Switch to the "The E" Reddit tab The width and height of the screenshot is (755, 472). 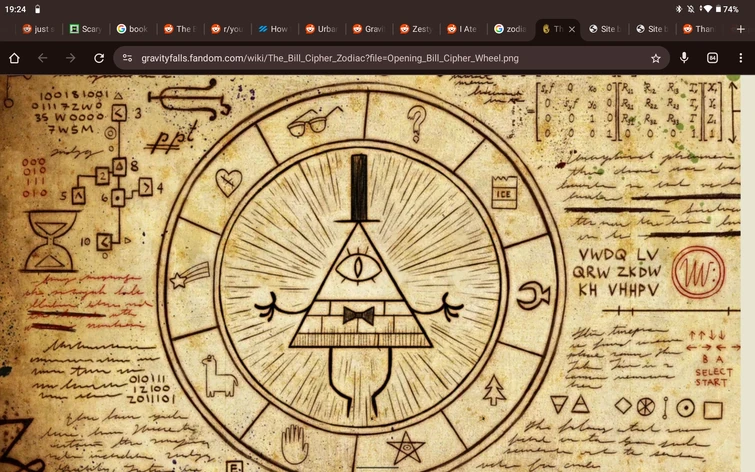pyautogui.click(x=180, y=29)
